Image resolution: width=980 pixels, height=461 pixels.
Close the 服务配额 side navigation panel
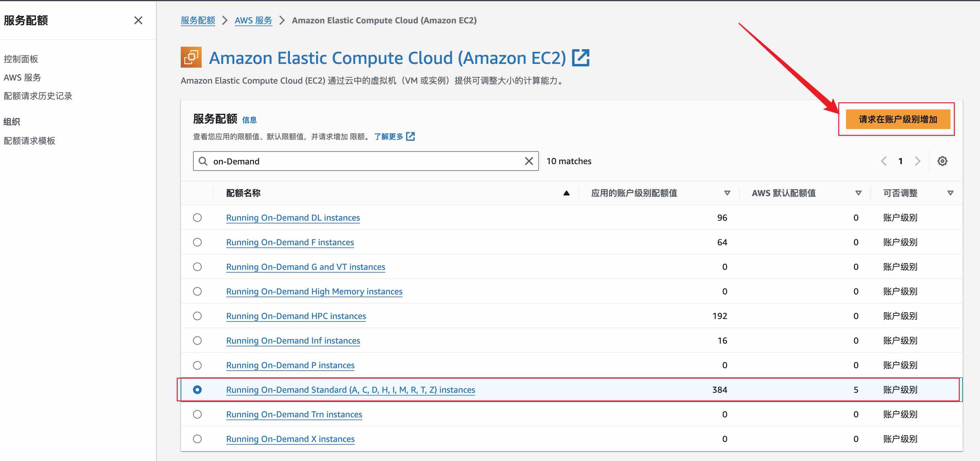pos(138,20)
